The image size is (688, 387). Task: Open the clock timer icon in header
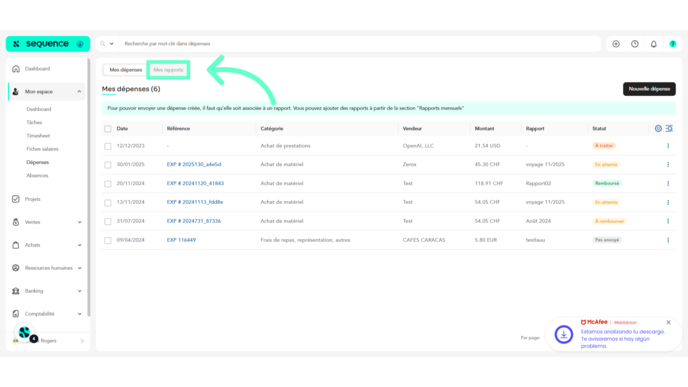(x=635, y=44)
